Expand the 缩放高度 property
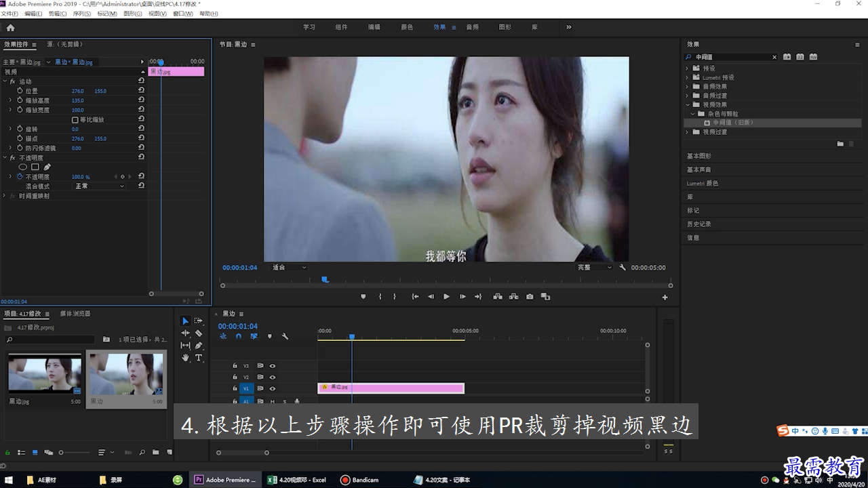This screenshot has height=488, width=868. click(9, 100)
